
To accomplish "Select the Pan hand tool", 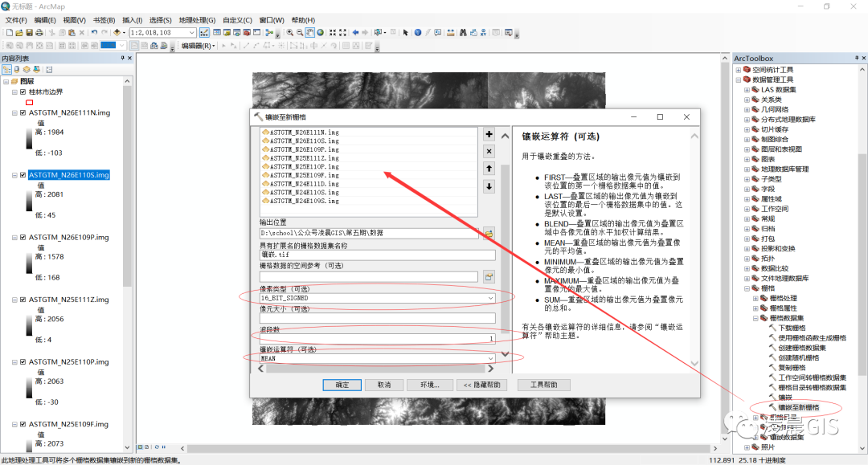I will pos(310,33).
